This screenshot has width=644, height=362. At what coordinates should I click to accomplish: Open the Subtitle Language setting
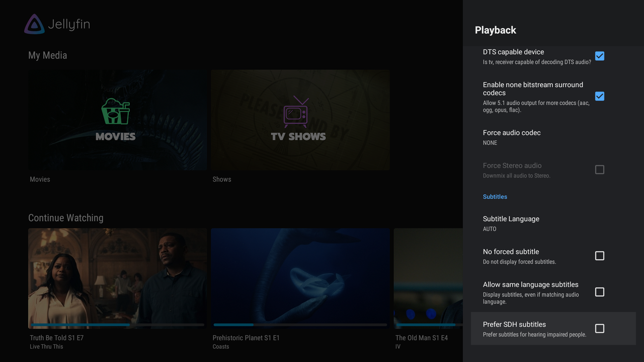coord(553,223)
